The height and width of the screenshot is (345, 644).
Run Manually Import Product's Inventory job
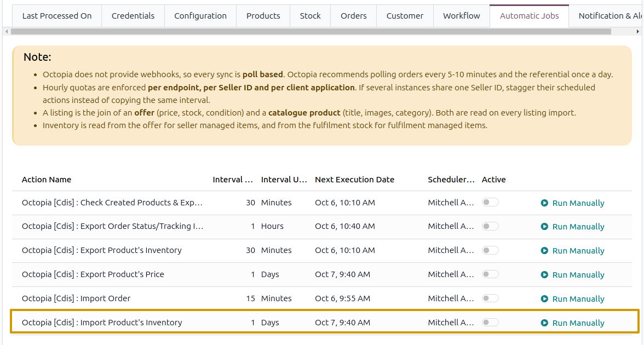[x=573, y=323]
